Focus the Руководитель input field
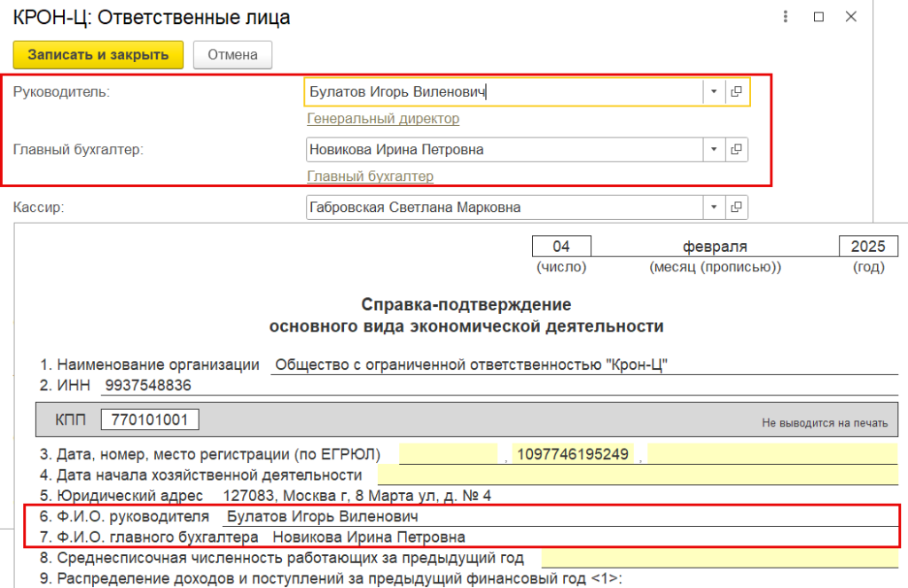The image size is (908, 588). [504, 91]
